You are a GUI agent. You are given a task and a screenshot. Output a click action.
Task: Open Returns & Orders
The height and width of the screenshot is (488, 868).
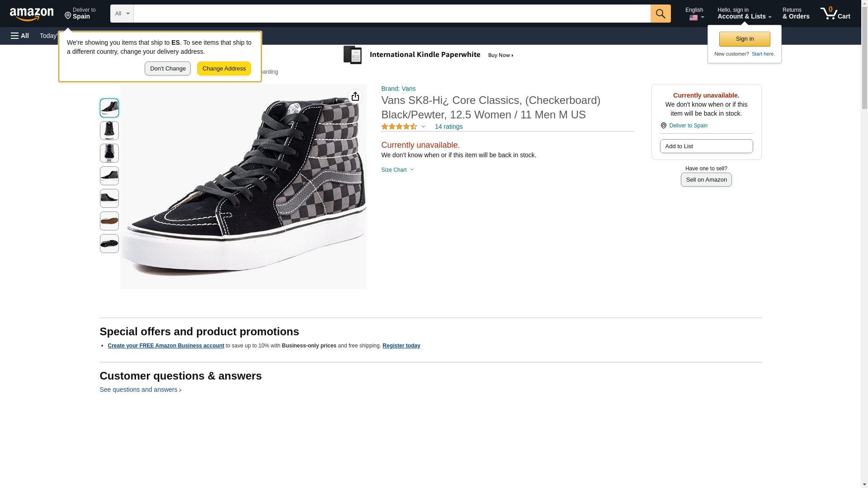click(796, 14)
